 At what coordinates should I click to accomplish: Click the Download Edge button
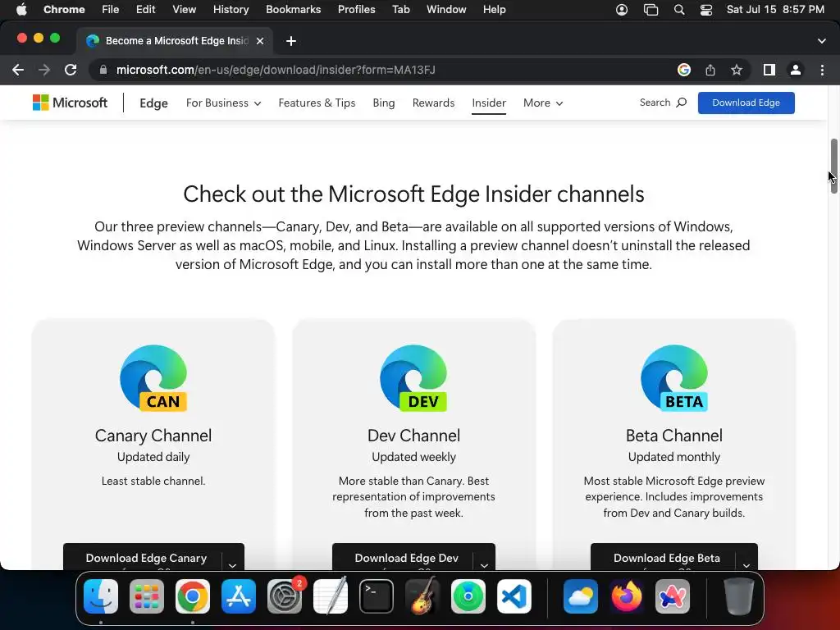[x=746, y=103]
